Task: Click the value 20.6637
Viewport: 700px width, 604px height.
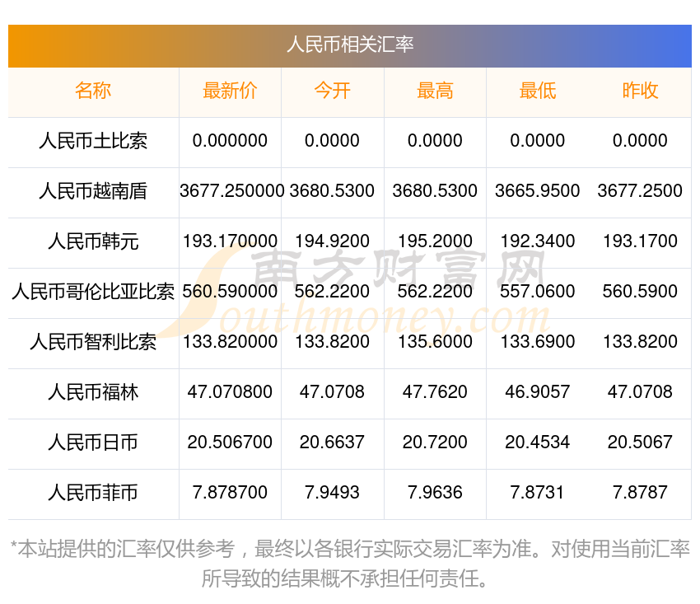Action: click(x=332, y=442)
